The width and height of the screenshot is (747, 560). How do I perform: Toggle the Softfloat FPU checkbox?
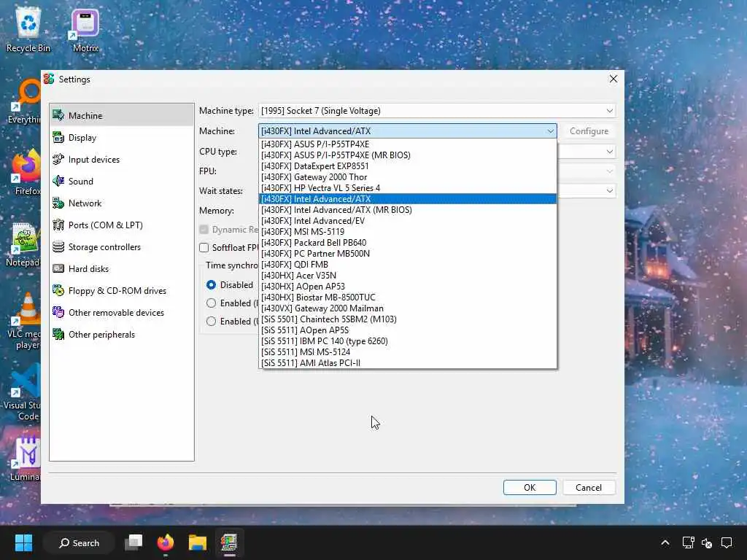coord(204,248)
